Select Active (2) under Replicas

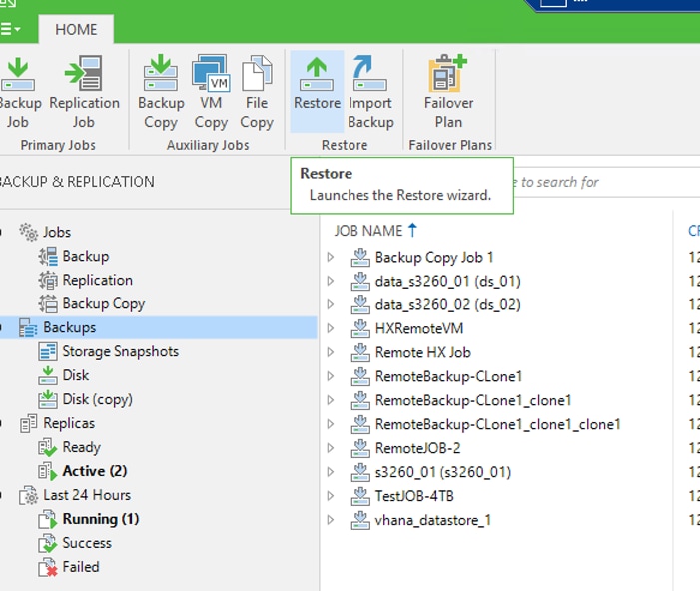tap(95, 471)
